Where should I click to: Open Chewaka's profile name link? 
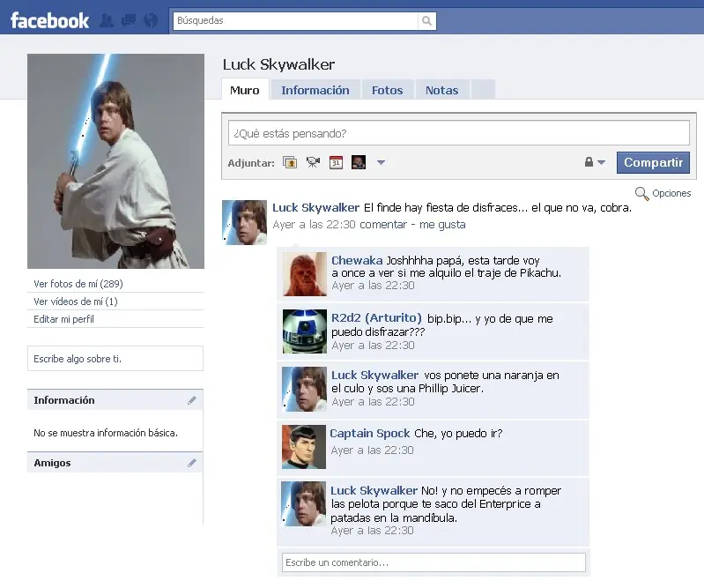[357, 260]
